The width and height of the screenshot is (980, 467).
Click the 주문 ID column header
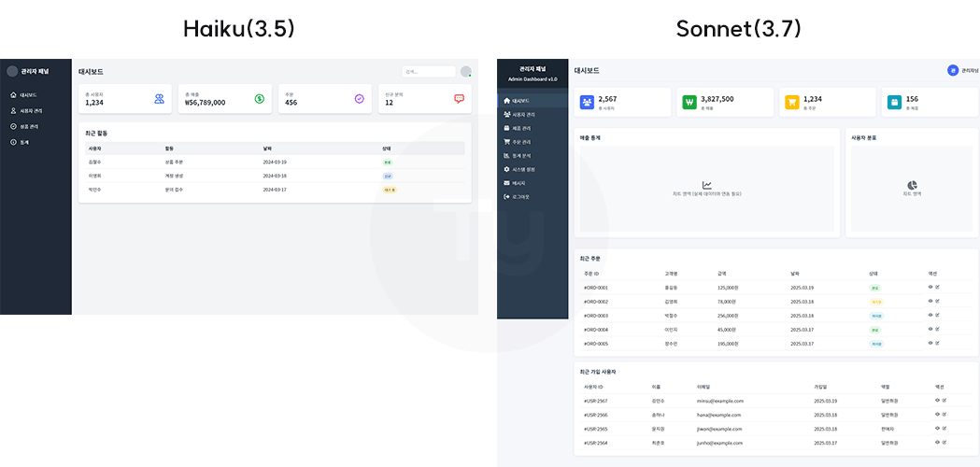591,274
